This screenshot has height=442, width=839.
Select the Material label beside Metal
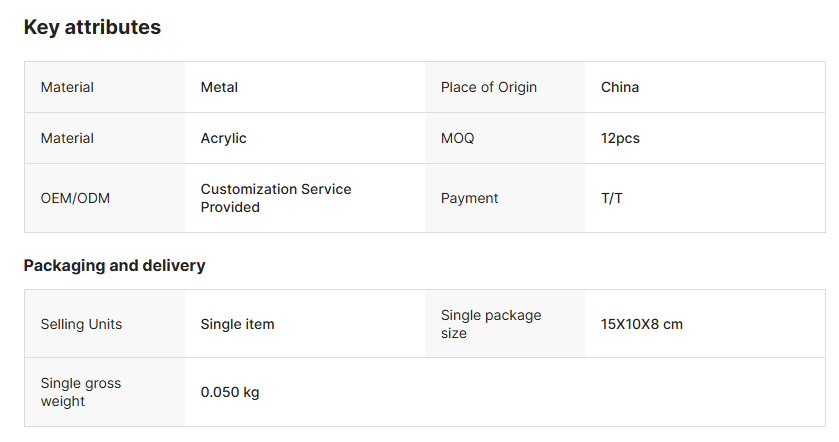click(x=67, y=87)
